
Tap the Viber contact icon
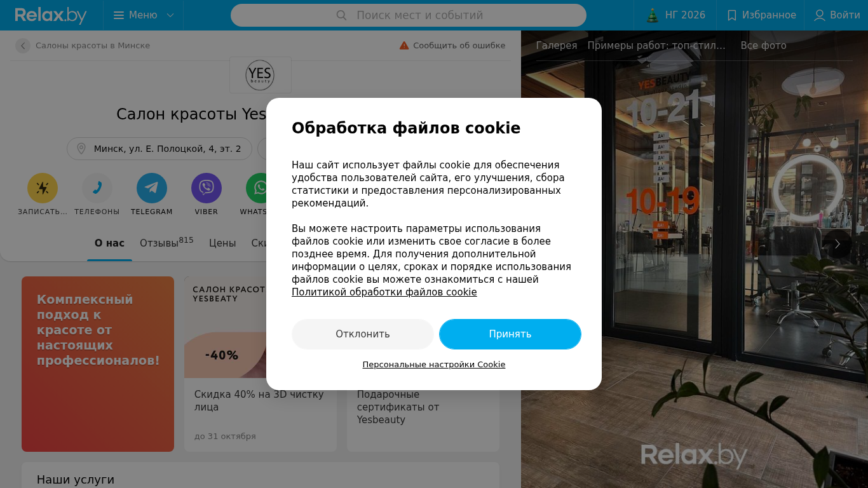coord(207,188)
